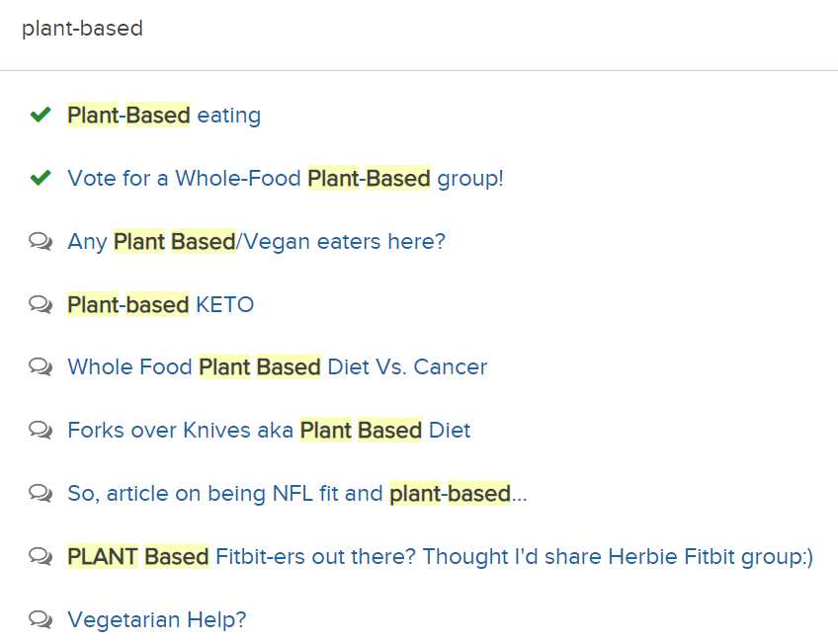Click highlighted Plant-Based words in Whole-Food group result
This screenshot has height=644, width=838.
pos(369,179)
